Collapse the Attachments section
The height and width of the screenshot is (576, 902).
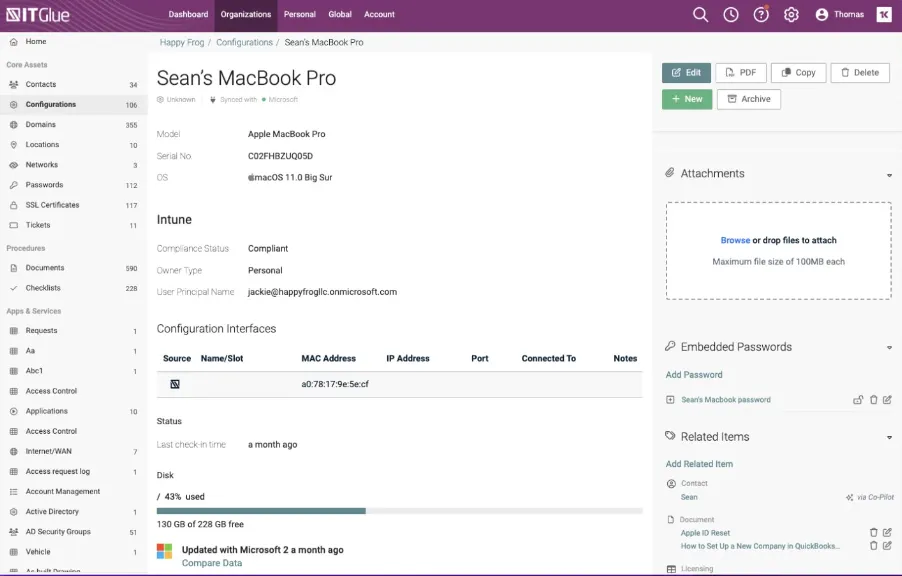889,175
